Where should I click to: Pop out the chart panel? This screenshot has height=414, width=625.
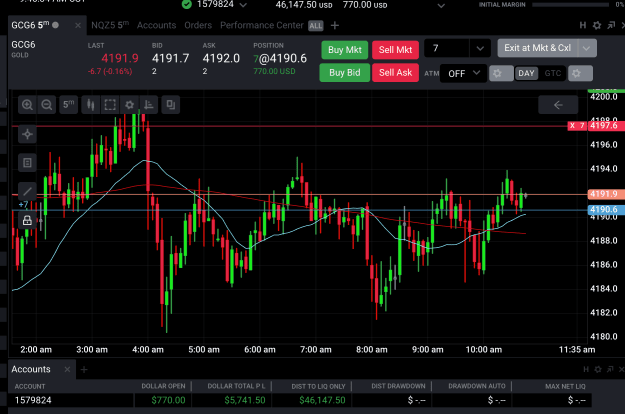611,26
